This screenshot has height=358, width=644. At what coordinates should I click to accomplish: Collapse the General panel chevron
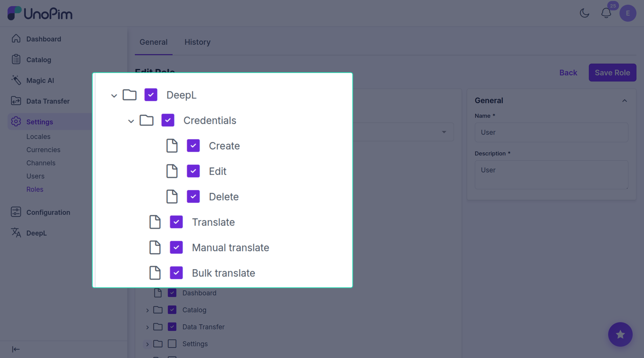point(625,101)
